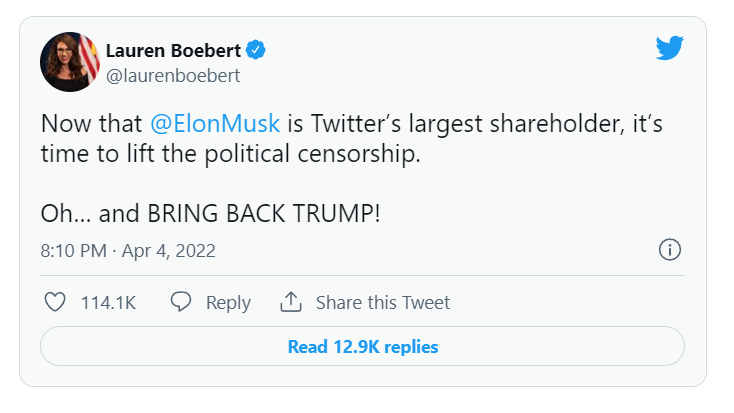Like the tweet with the heart icon
This screenshot has height=413, width=734.
(x=56, y=302)
